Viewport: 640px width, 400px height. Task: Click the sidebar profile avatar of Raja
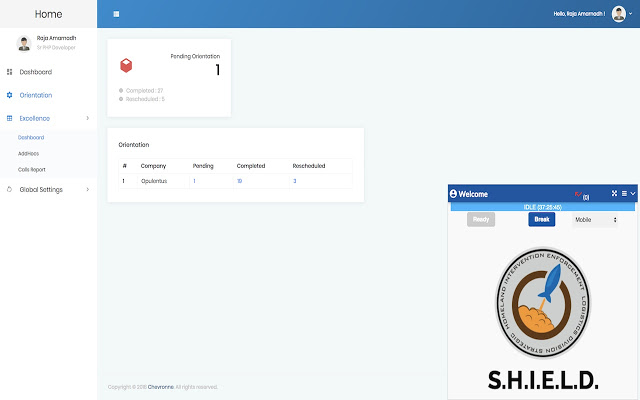24,43
